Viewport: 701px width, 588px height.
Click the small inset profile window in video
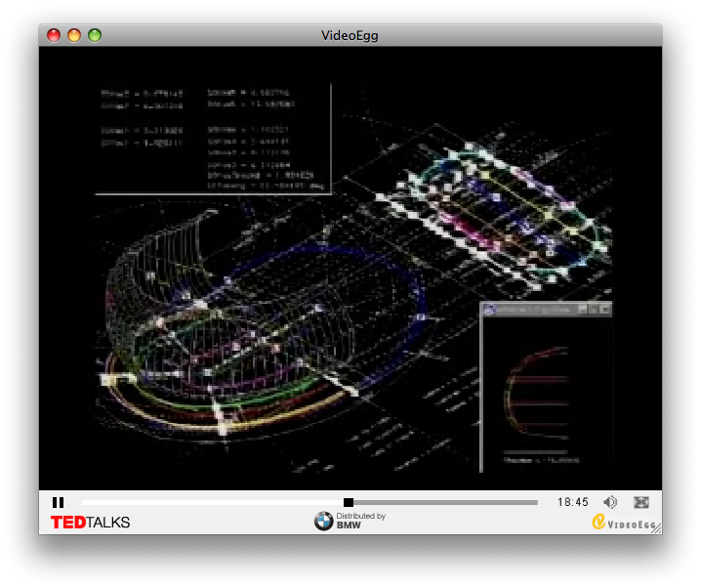click(547, 389)
